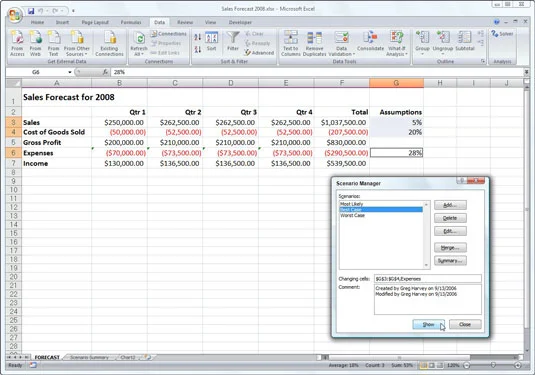Toggle the Filter funnel button
This screenshot has width=535, height=375.
pos(233,41)
